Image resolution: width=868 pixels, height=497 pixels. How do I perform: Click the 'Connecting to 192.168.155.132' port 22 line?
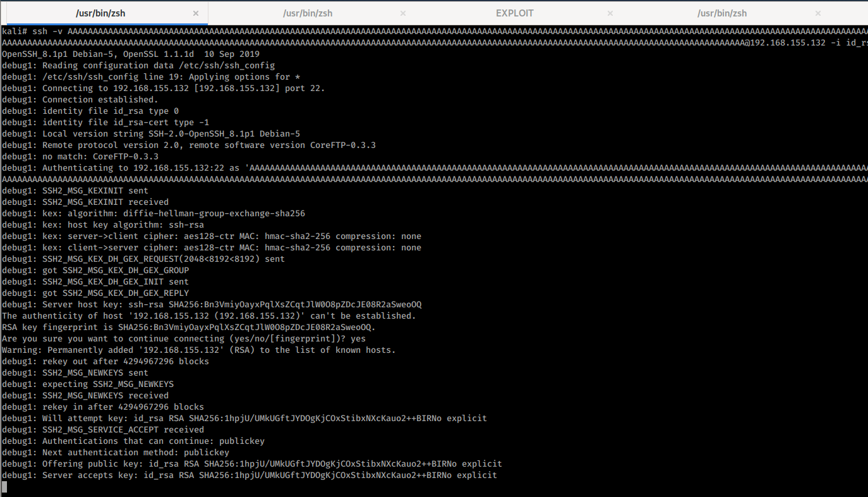coord(164,88)
